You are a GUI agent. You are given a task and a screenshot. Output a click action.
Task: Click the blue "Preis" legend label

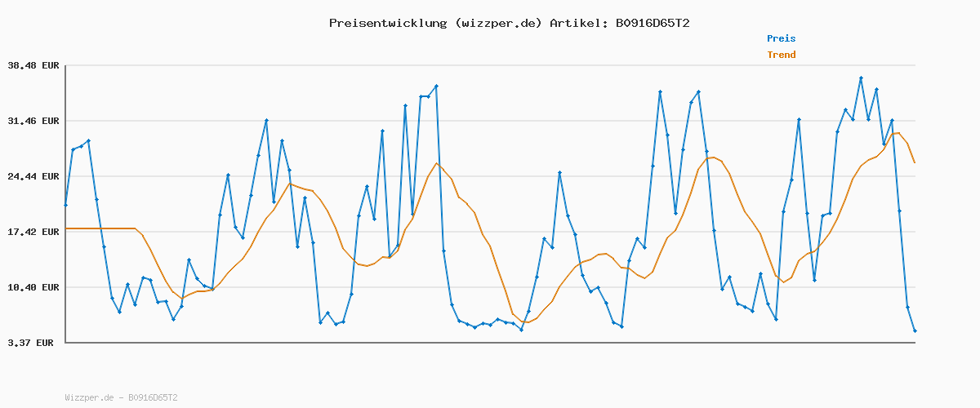pyautogui.click(x=781, y=38)
